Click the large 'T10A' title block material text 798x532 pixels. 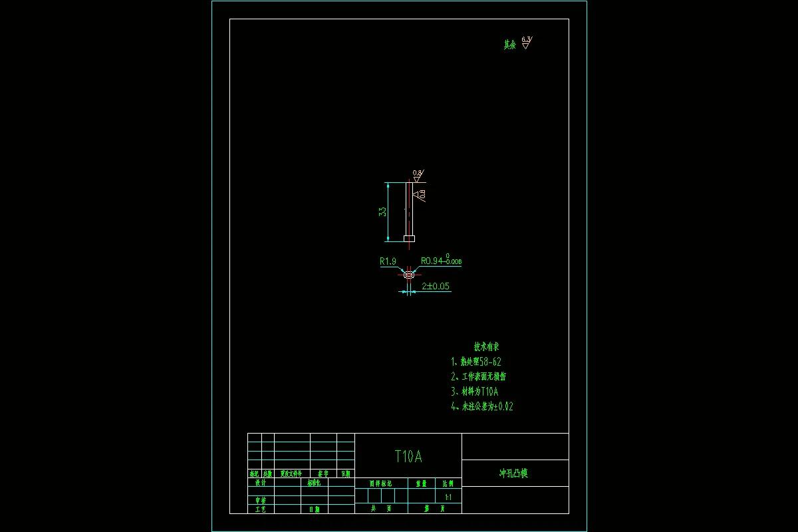408,456
